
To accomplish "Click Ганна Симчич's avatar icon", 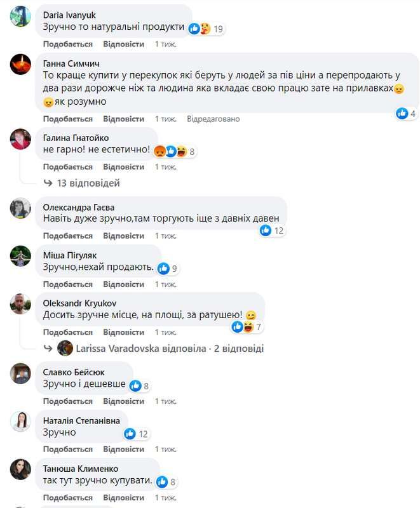I will point(21,65).
